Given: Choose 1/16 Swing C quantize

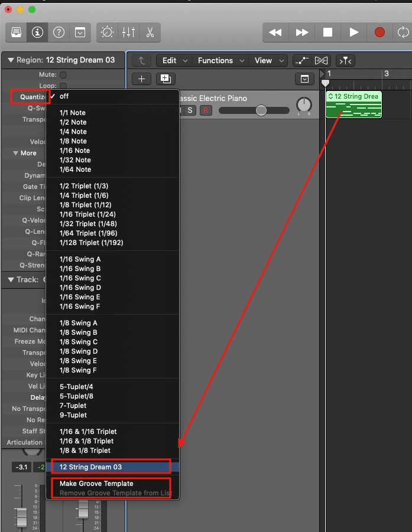Looking at the screenshot, I should click(112, 278).
